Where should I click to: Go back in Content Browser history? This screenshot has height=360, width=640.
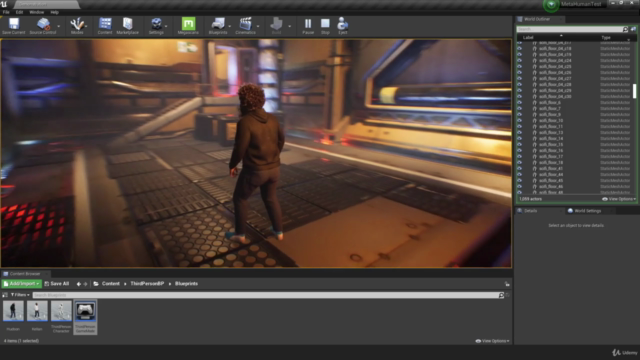(79, 284)
